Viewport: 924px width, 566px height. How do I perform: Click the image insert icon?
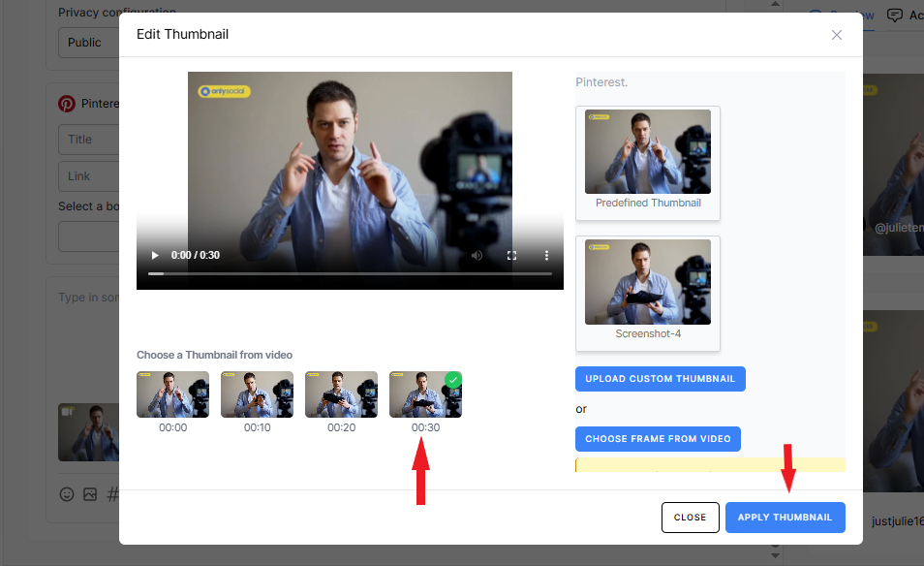90,494
